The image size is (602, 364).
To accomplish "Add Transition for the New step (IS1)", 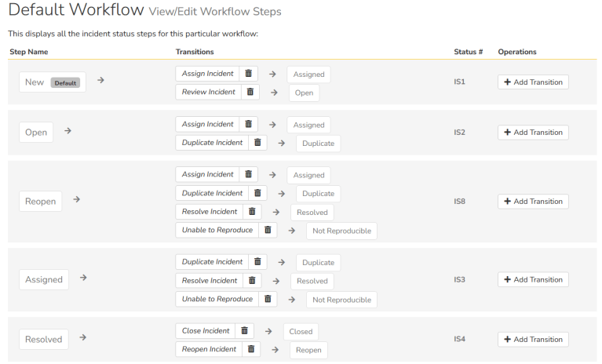I will coord(533,82).
